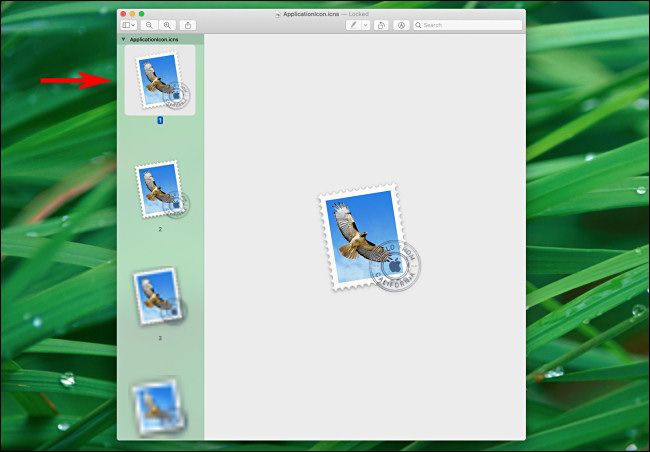Click the rotate icon in toolbar
Screen dimensions: 650x452
coord(381,25)
